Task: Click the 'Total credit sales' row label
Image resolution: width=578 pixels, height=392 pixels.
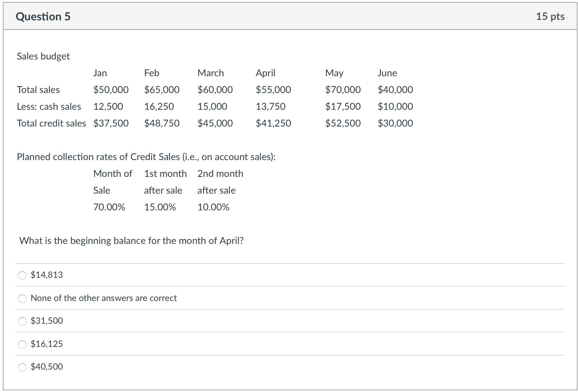Action: point(51,123)
